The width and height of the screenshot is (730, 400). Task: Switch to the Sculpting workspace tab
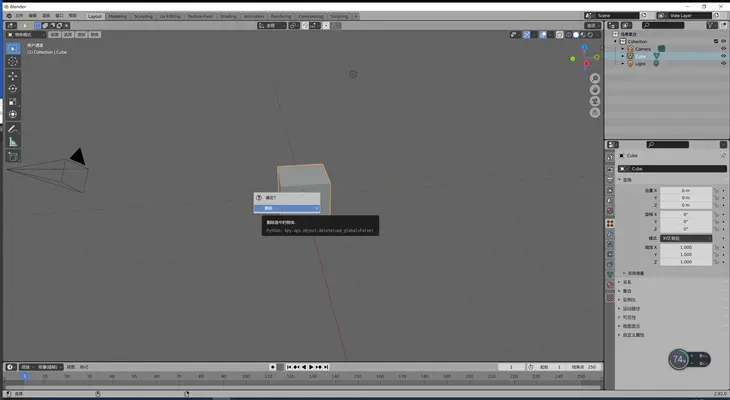pos(143,16)
